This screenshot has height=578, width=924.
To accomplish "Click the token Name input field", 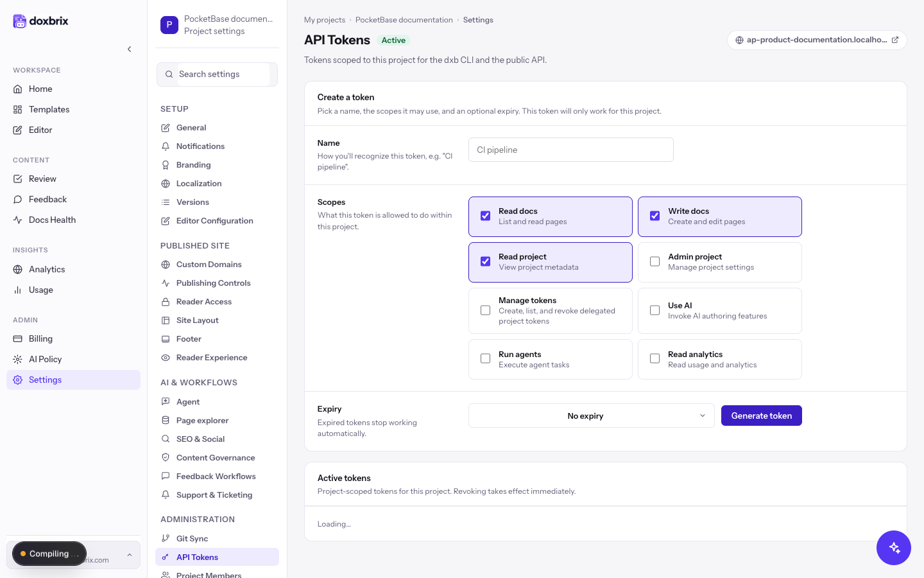I will (x=571, y=150).
